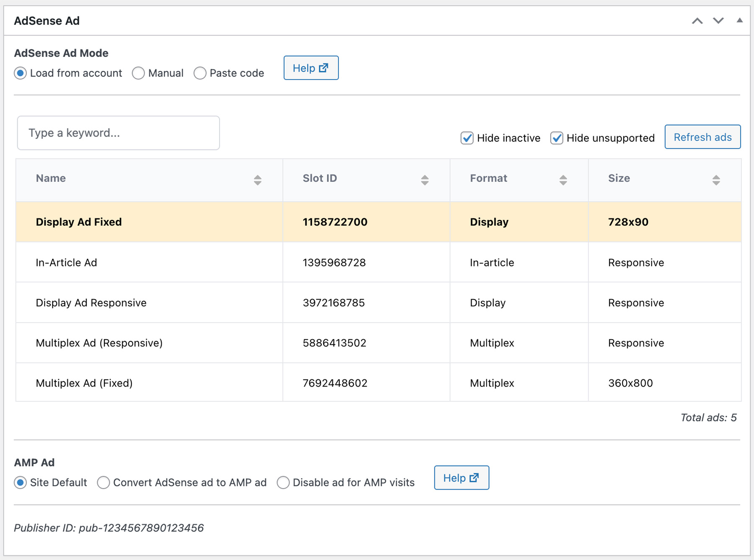The height and width of the screenshot is (560, 754).
Task: Click slot ID 1158722700
Action: 335,222
